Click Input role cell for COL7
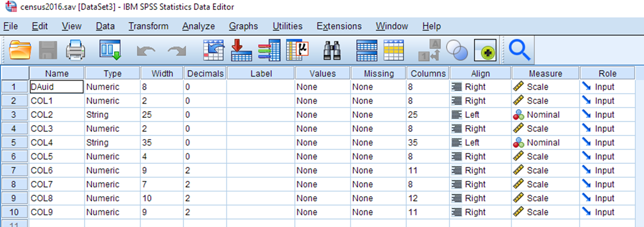The height and width of the screenshot is (227, 644). [x=607, y=184]
